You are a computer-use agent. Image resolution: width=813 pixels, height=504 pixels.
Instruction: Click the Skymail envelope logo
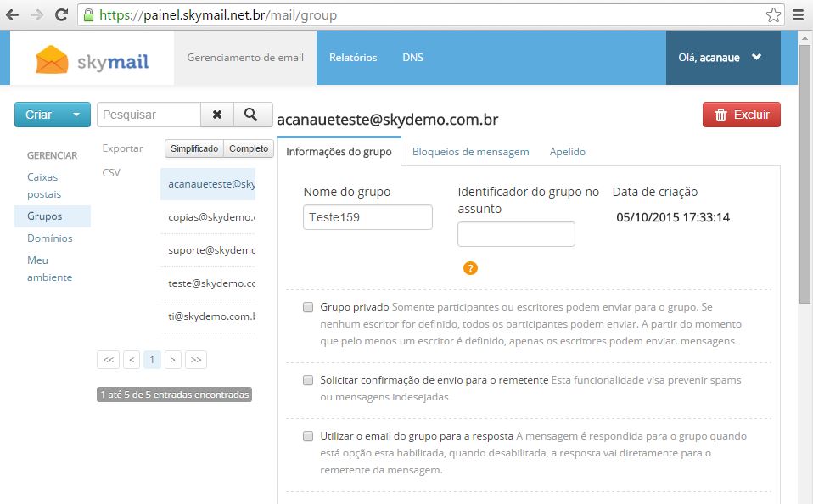52,59
